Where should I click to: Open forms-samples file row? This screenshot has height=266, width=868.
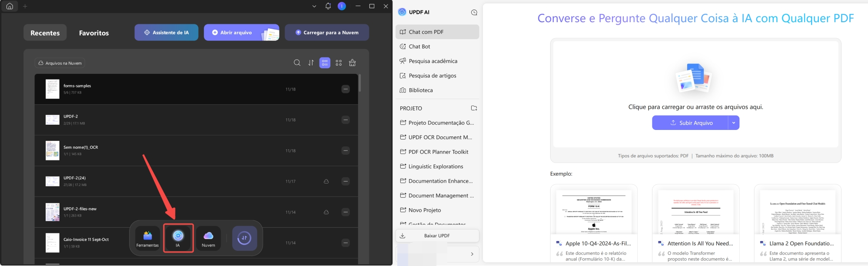[196, 89]
